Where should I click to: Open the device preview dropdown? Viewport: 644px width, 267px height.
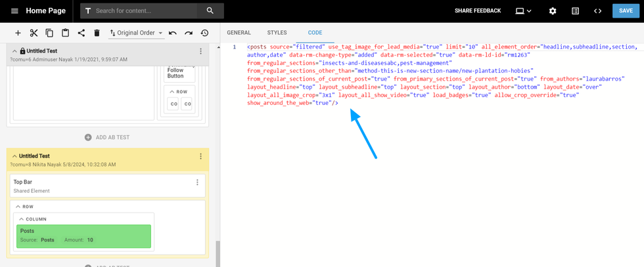pos(524,11)
